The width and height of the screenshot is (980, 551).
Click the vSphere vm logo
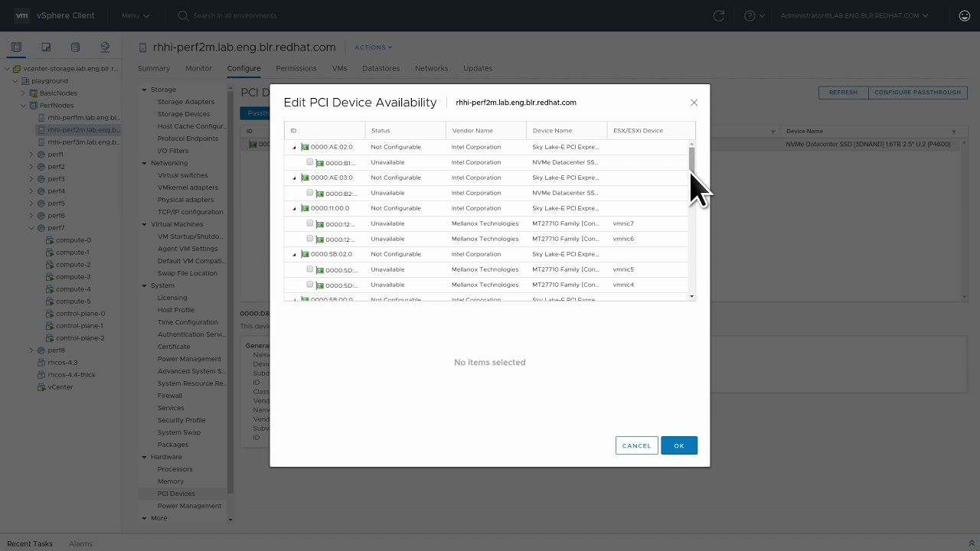coord(21,15)
